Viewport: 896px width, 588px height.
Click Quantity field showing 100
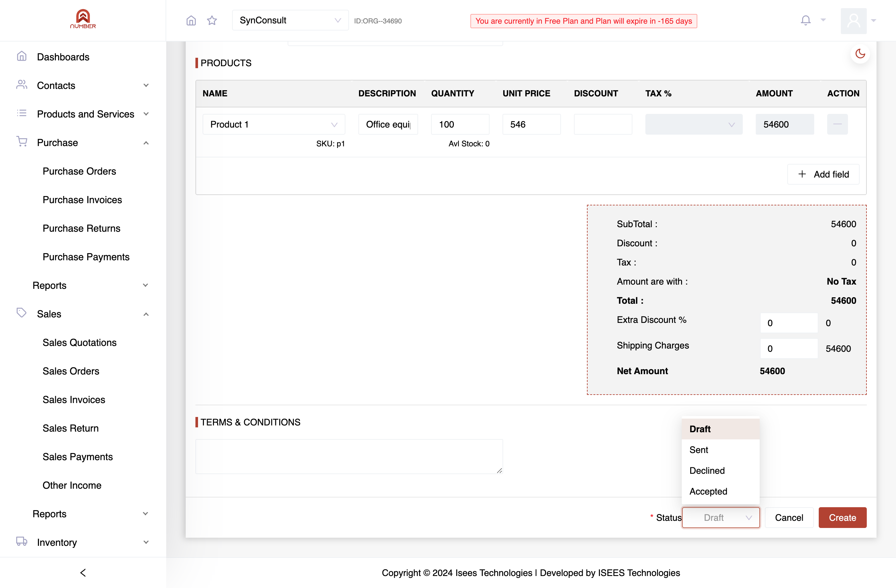pos(460,124)
